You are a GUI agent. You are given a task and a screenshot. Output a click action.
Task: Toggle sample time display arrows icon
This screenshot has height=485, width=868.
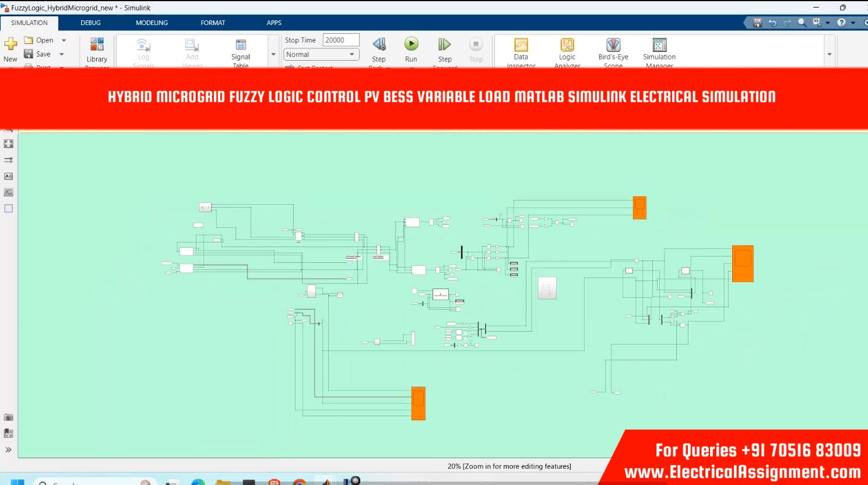9,160
